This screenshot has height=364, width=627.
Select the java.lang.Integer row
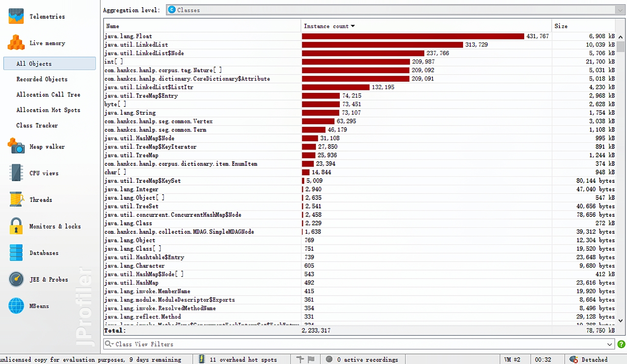tap(360, 189)
